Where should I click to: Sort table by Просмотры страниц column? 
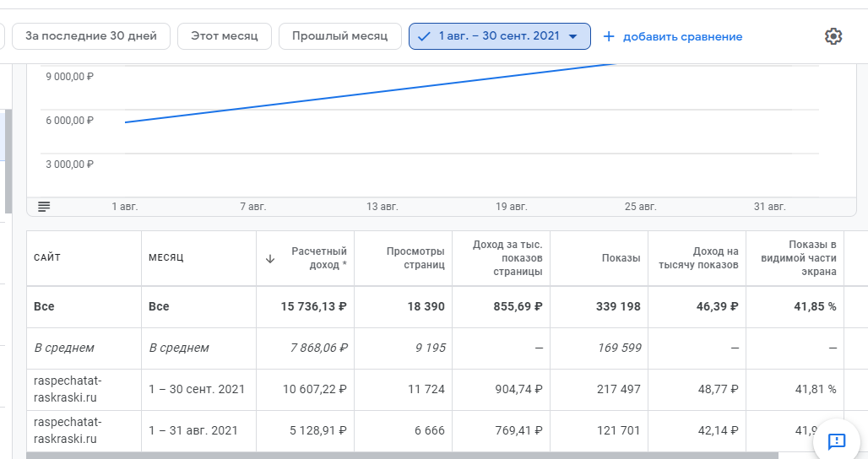click(x=415, y=258)
